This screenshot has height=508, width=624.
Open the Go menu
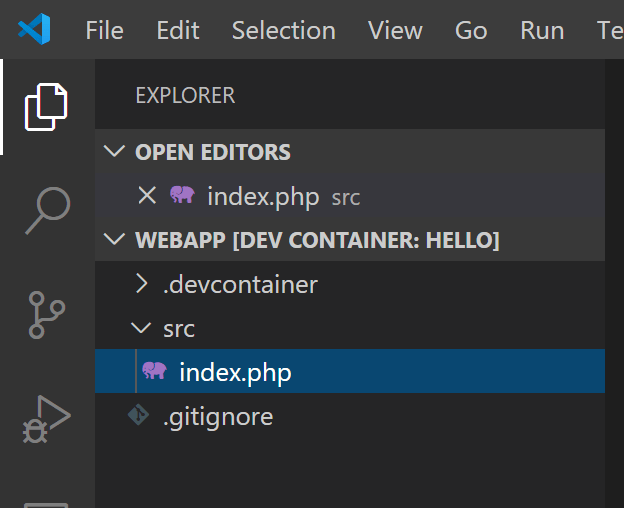pyautogui.click(x=471, y=30)
